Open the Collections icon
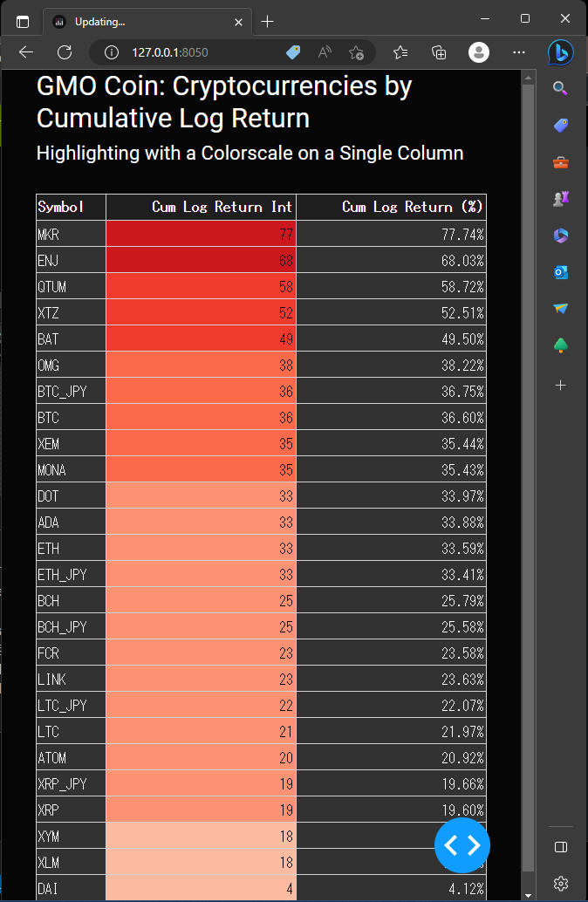588x902 pixels. click(439, 52)
